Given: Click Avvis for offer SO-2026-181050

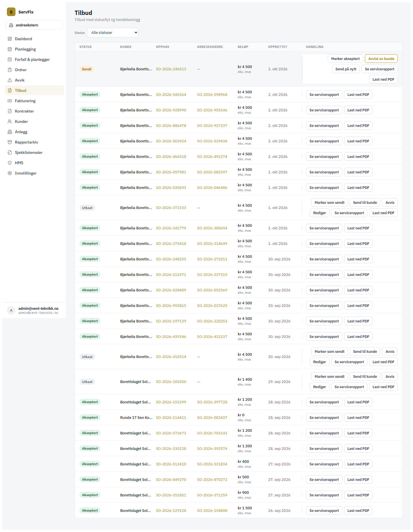Looking at the screenshot, I should click(390, 376).
